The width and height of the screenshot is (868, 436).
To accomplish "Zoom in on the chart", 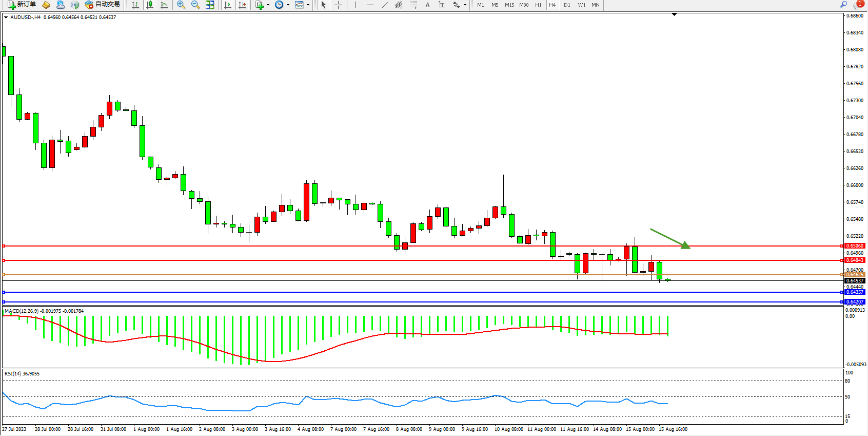I will pos(181,5).
